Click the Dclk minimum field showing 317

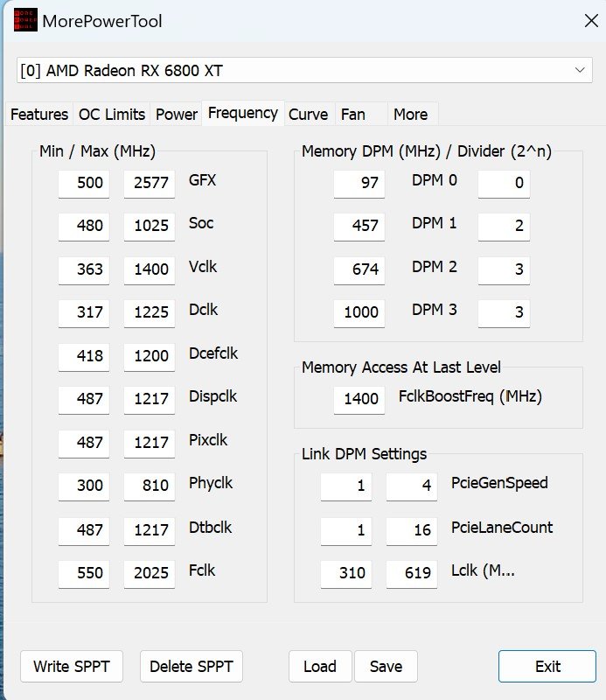84,312
